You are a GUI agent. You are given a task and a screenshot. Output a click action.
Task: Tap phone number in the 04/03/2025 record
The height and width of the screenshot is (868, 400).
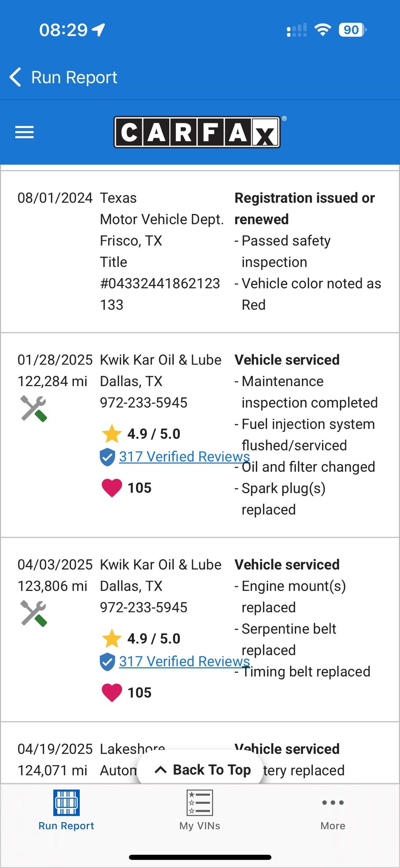pyautogui.click(x=144, y=608)
